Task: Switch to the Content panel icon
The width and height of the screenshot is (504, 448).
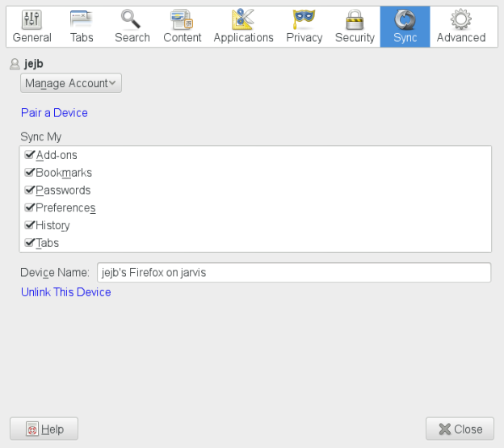Action: [x=182, y=19]
